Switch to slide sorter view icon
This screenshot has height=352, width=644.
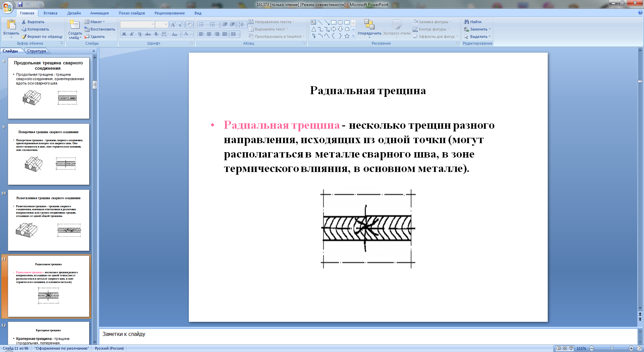click(565, 348)
